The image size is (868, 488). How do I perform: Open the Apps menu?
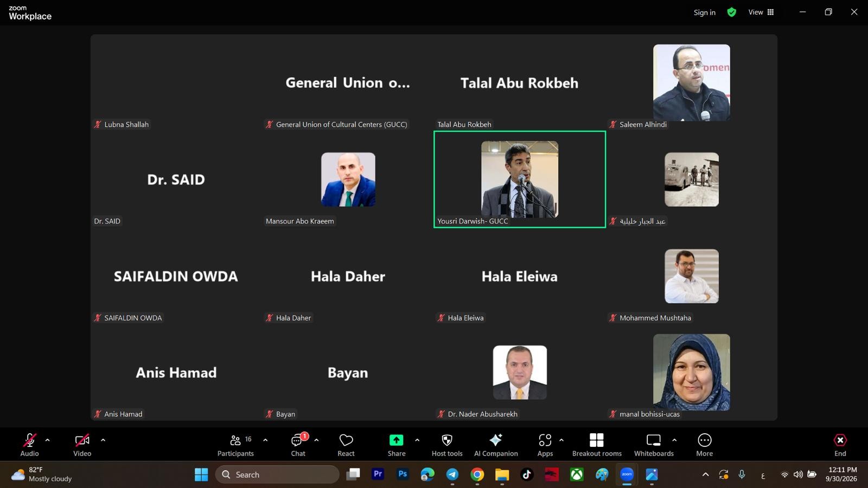(x=545, y=445)
